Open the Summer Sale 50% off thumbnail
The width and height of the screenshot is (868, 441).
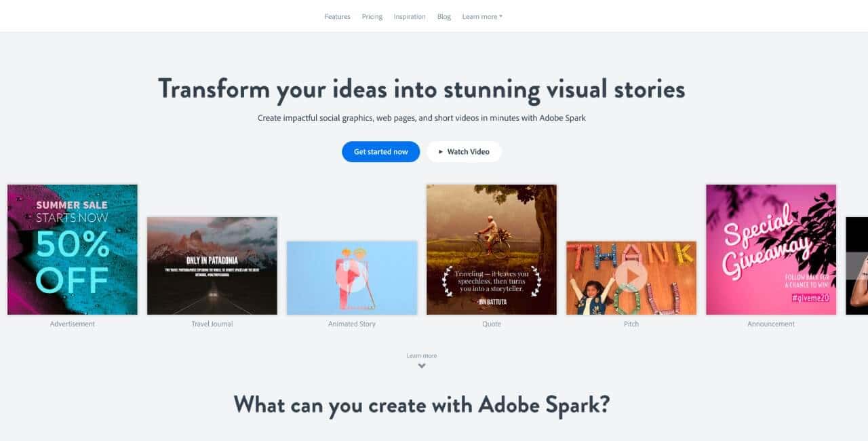73,250
